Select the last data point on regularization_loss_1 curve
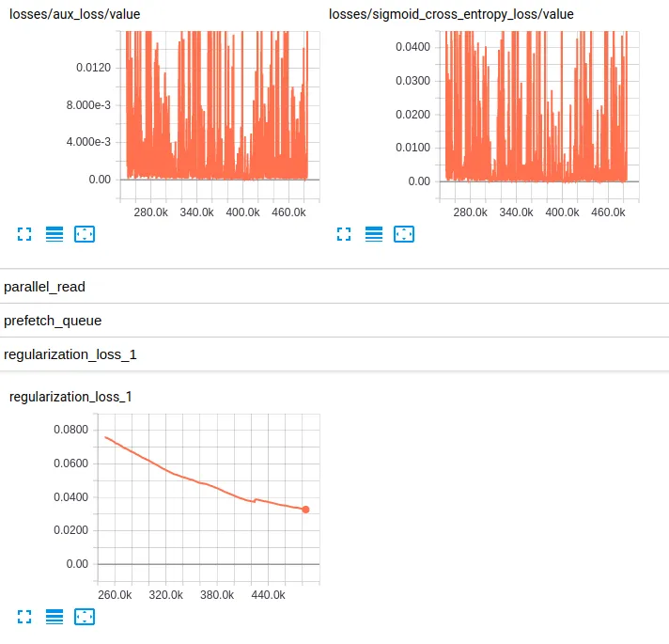The height and width of the screenshot is (644, 669). coord(305,510)
